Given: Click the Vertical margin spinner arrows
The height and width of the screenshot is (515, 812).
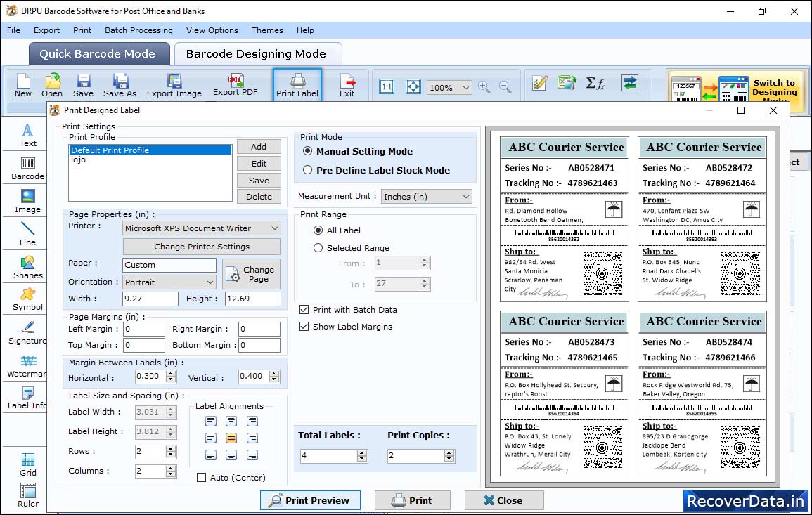Looking at the screenshot, I should (x=274, y=377).
